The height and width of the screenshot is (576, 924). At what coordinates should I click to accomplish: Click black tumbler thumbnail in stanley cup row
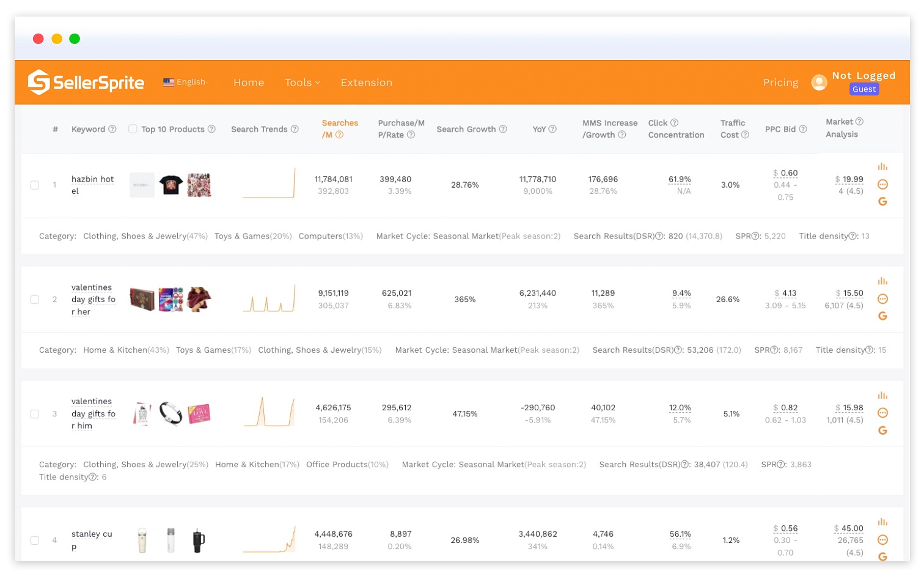(198, 541)
